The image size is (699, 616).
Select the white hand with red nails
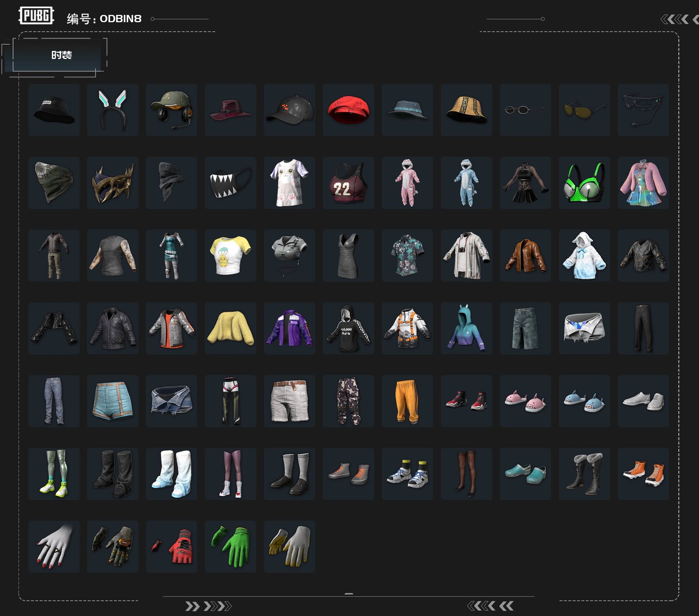click(54, 547)
